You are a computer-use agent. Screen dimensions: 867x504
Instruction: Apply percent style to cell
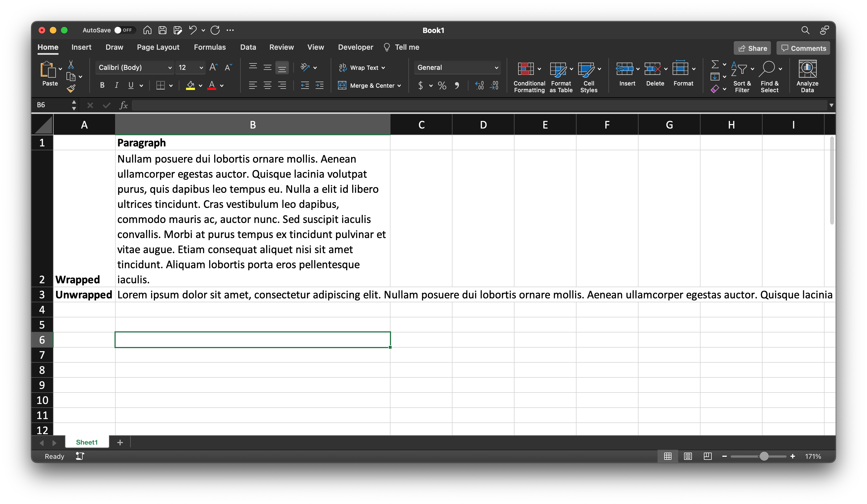[x=442, y=85]
